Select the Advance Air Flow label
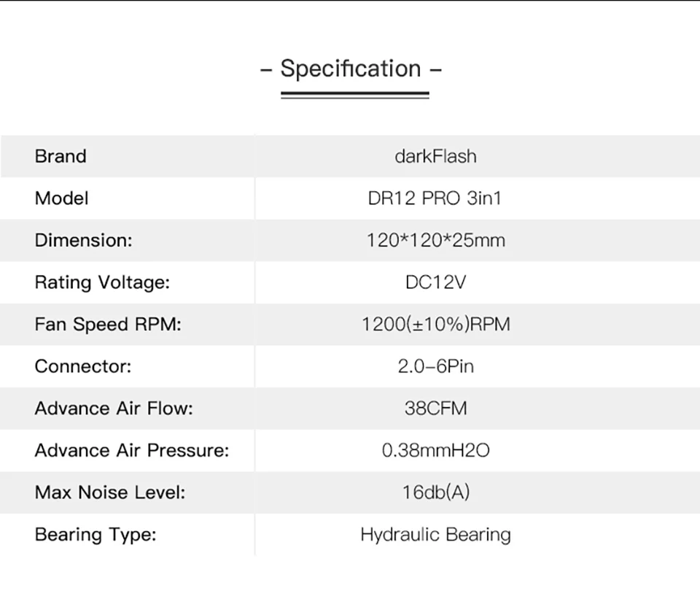The width and height of the screenshot is (700, 607). coord(114,409)
